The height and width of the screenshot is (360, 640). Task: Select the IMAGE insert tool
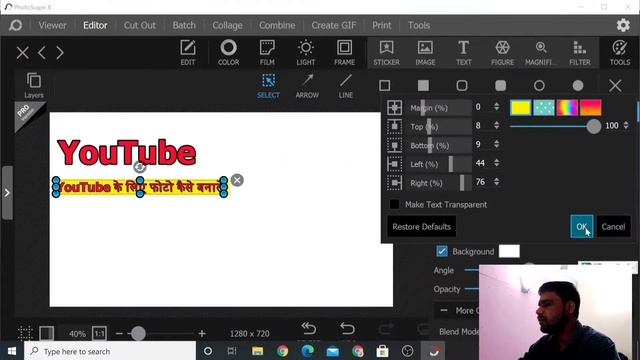tap(425, 53)
